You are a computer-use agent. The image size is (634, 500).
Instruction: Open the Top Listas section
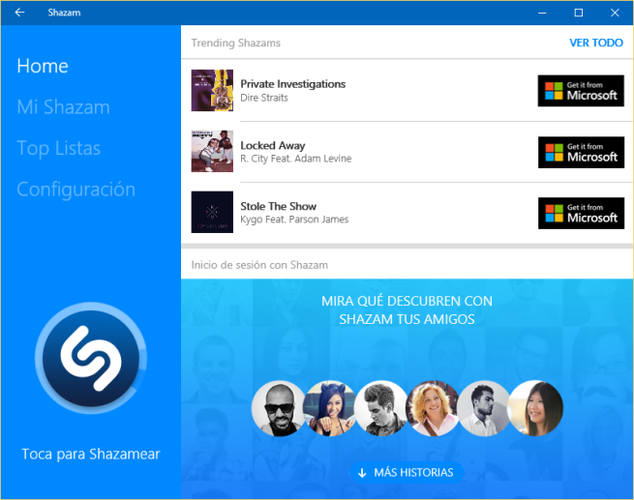point(59,148)
